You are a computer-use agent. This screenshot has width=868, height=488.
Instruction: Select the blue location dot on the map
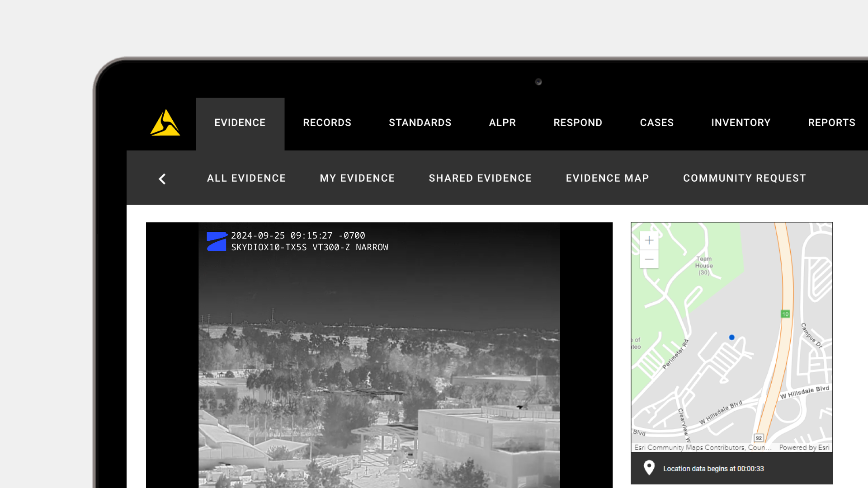click(731, 337)
